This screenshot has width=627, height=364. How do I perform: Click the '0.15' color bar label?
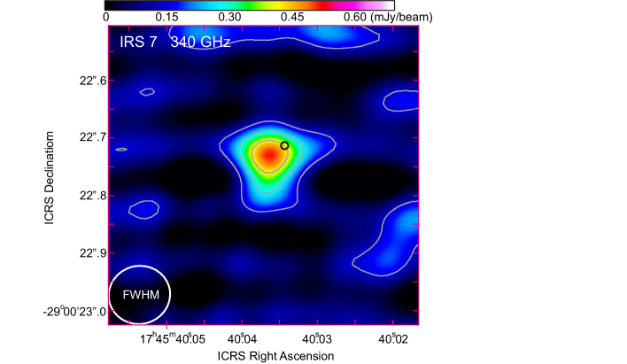[166, 17]
